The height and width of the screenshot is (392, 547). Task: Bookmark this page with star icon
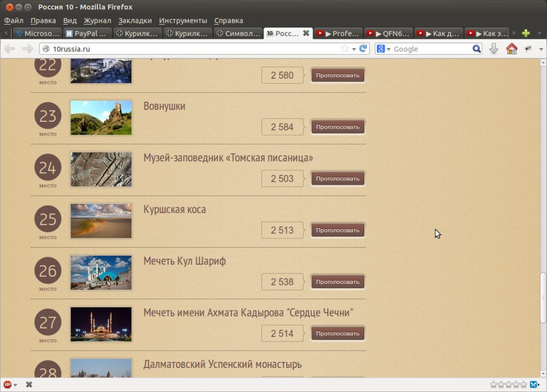pos(345,49)
